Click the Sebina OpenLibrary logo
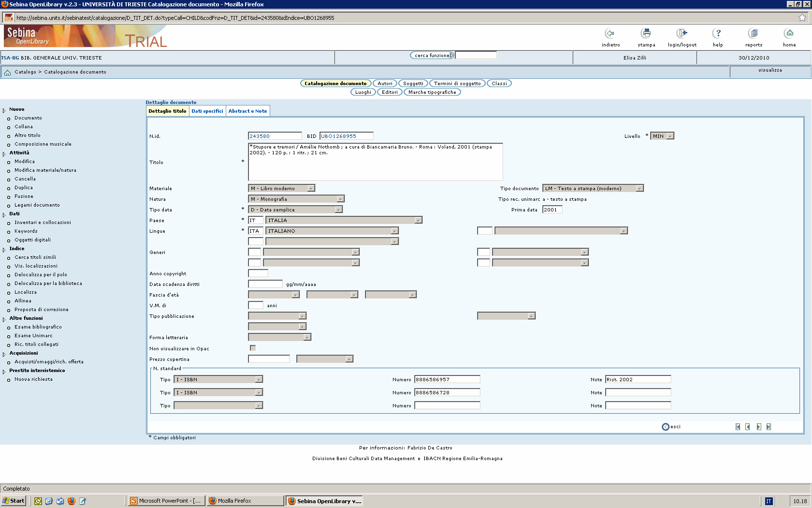 tap(28, 36)
